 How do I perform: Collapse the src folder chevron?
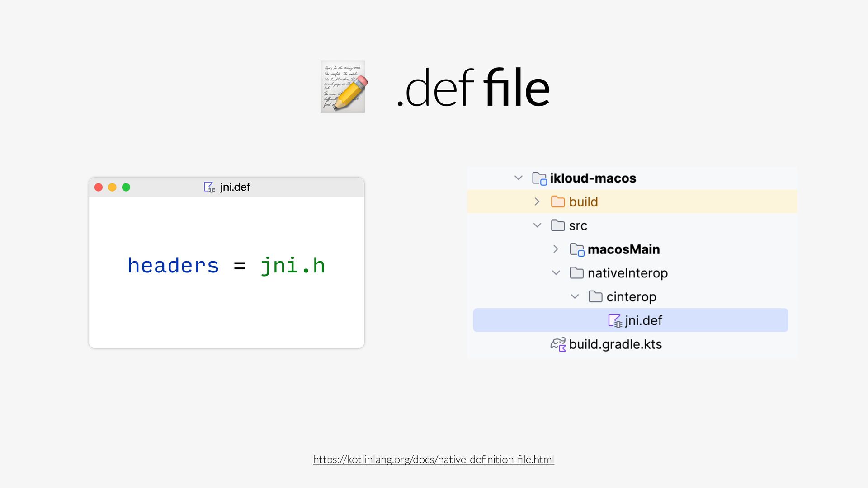pyautogui.click(x=537, y=225)
